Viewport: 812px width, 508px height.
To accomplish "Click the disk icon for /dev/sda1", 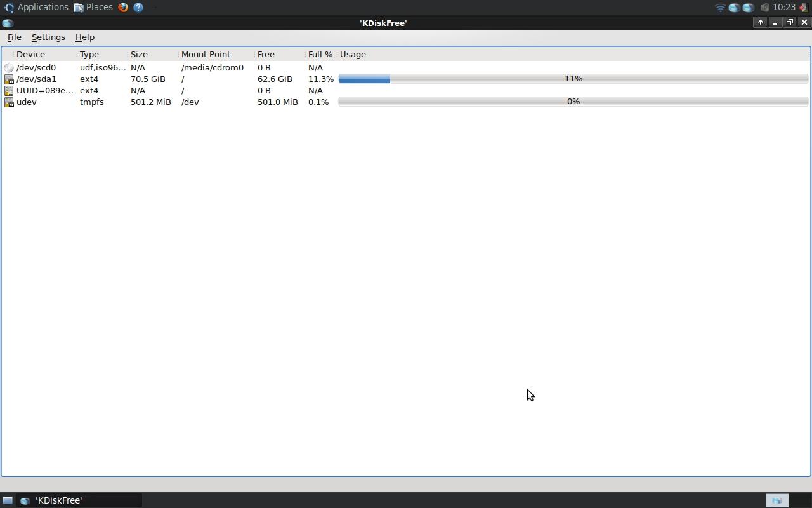I will pos(9,79).
